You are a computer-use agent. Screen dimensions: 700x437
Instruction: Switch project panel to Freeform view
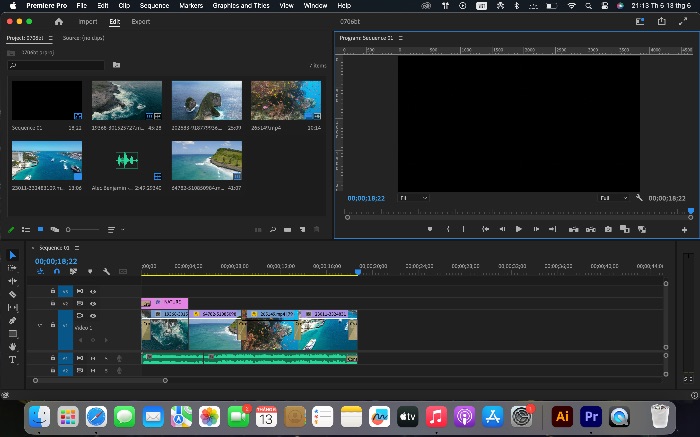[55, 229]
